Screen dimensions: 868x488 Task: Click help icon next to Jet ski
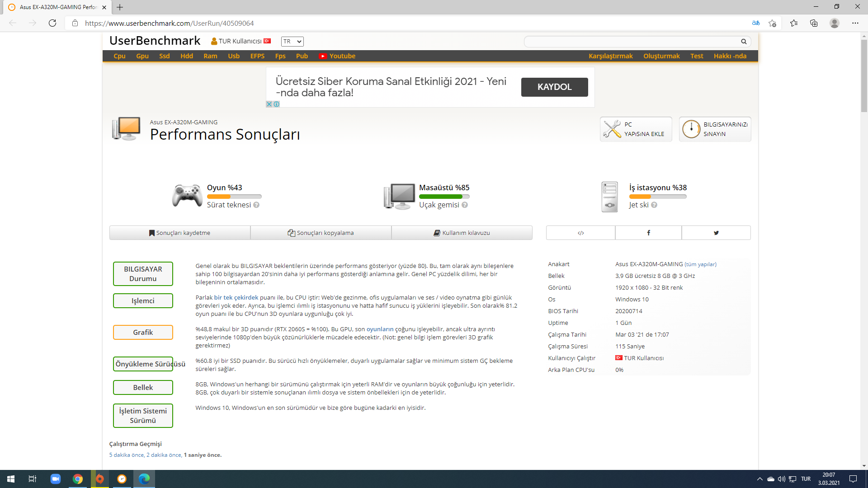[654, 205]
